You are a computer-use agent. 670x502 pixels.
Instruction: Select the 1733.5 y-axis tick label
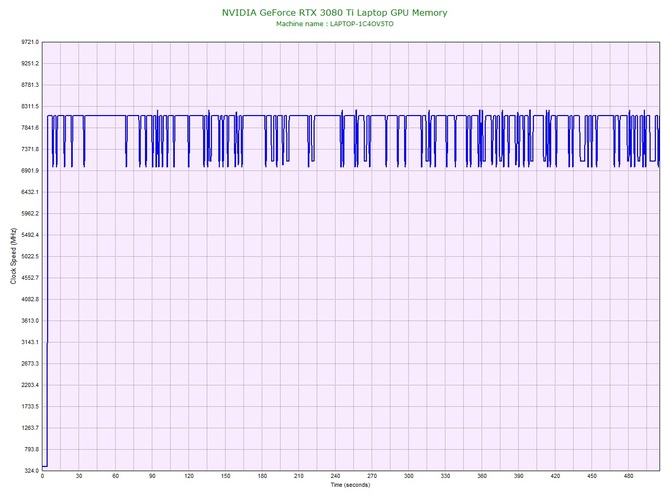pyautogui.click(x=30, y=407)
